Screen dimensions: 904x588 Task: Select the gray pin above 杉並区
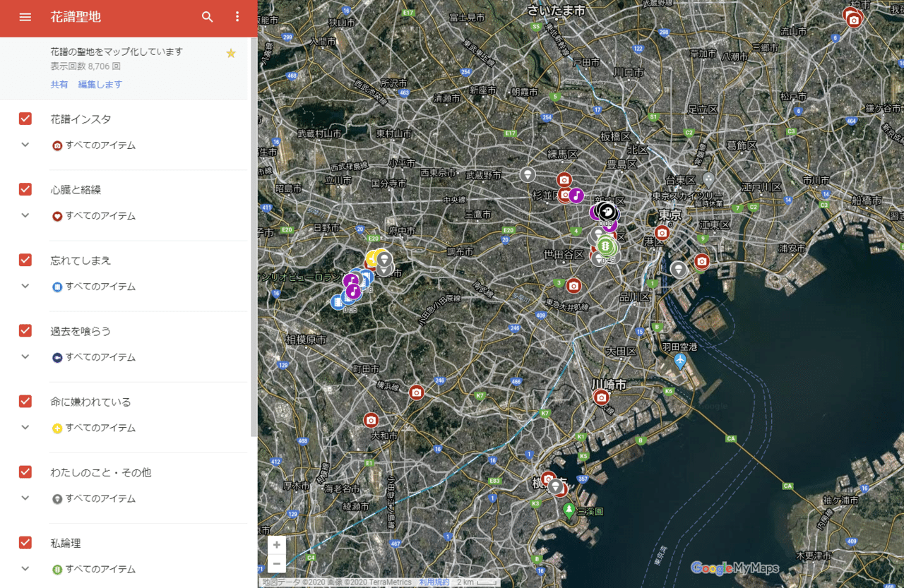[x=527, y=174]
